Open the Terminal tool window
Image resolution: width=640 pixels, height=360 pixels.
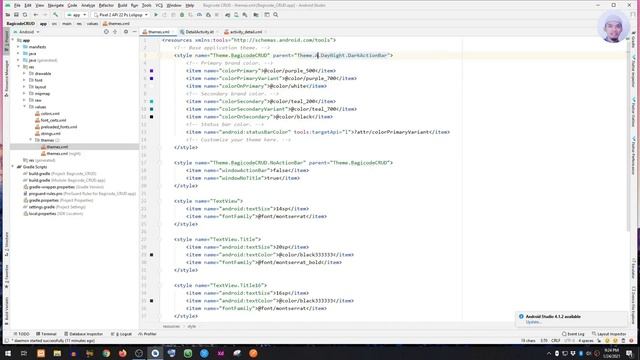tap(46, 334)
